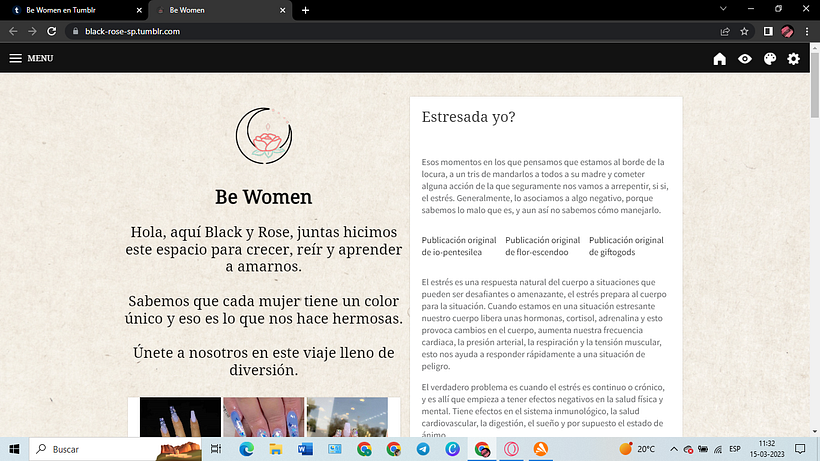Open Task View on the taskbar

pyautogui.click(x=215, y=449)
